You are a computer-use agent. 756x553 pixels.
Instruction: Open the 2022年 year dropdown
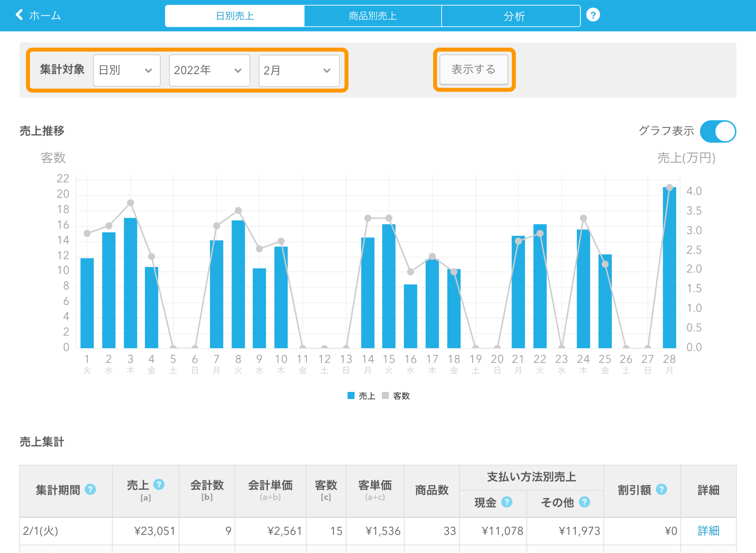click(209, 71)
